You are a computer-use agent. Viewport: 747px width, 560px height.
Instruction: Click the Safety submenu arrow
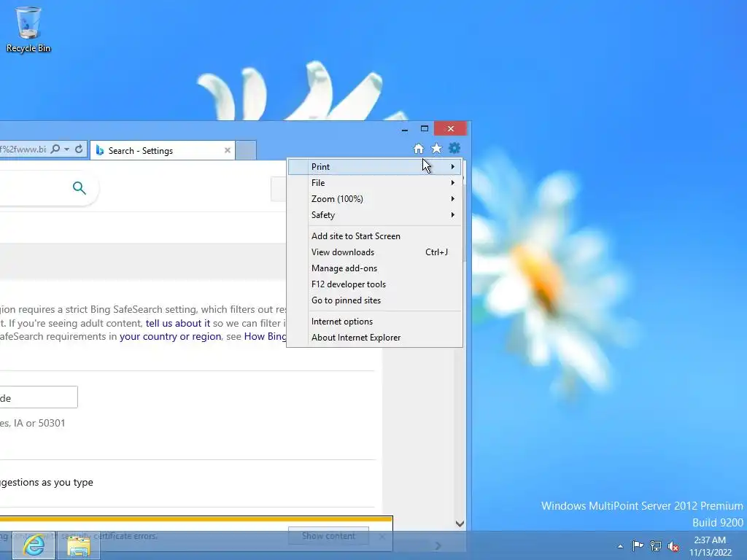(452, 215)
